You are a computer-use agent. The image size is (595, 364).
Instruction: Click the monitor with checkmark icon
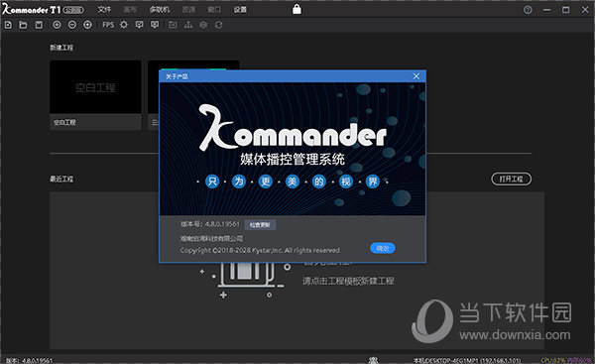(x=139, y=25)
